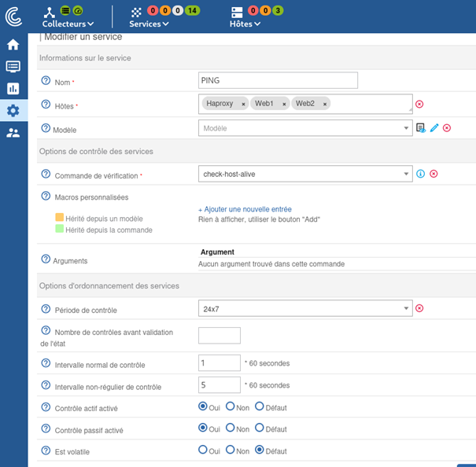Open the Home icon in sidebar
Image resolution: width=476 pixels, height=467 pixels.
13,45
